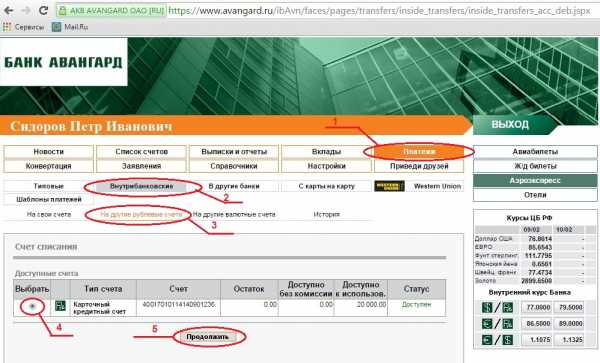
Task: Switch to the Внутрибанковские tab
Action: tap(142, 186)
